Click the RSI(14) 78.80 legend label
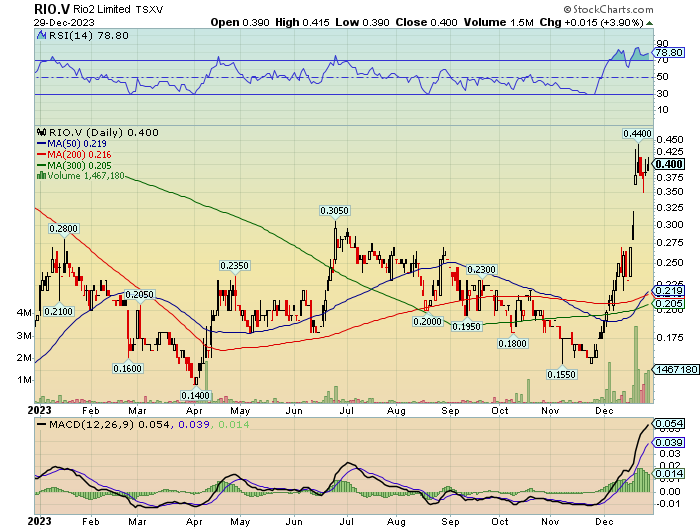The height and width of the screenshot is (530, 700). (88, 35)
